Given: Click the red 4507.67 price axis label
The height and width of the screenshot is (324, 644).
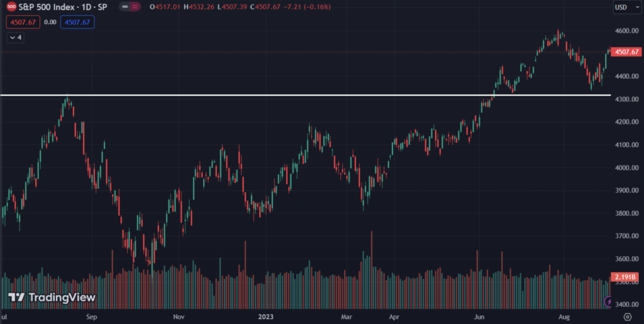Looking at the screenshot, I should pos(626,52).
